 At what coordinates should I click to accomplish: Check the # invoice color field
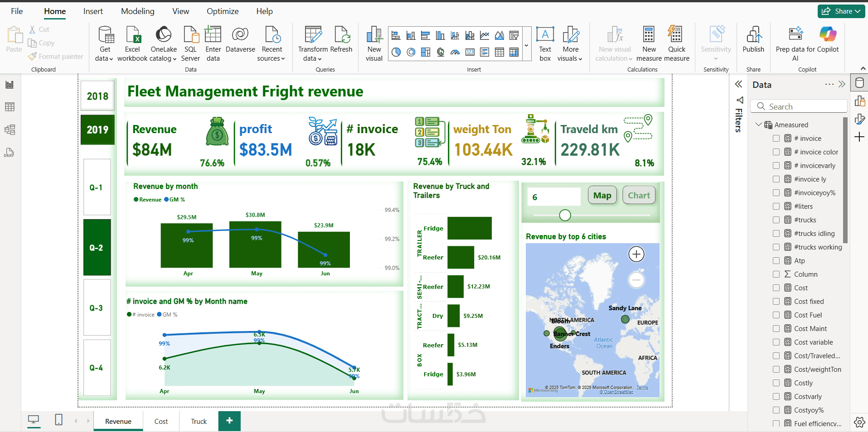click(776, 152)
